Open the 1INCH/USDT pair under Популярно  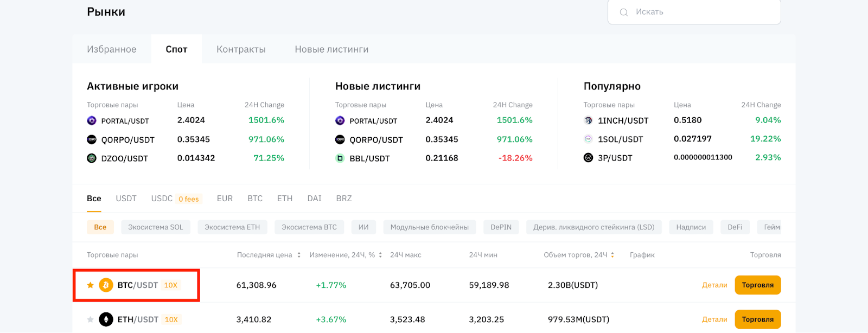[623, 120]
